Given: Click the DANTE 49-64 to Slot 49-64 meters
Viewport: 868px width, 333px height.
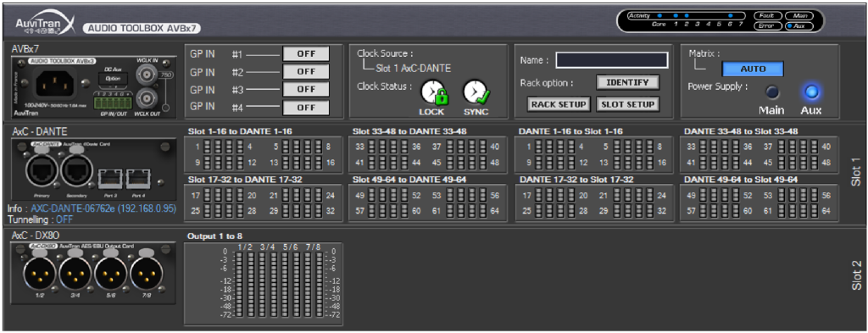Looking at the screenshot, I should click(x=759, y=203).
